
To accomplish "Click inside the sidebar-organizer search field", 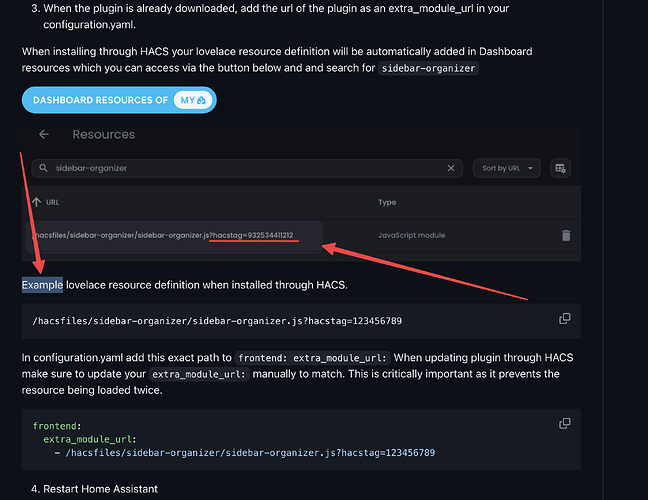I will [x=240, y=168].
